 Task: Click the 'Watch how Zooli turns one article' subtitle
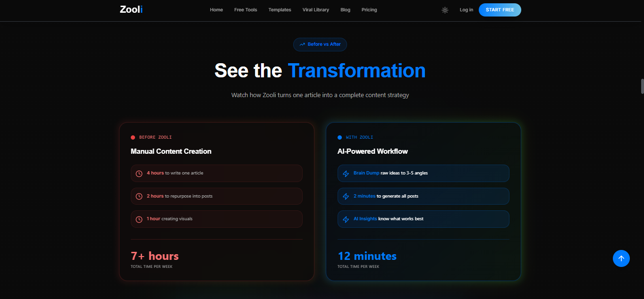[x=320, y=95]
